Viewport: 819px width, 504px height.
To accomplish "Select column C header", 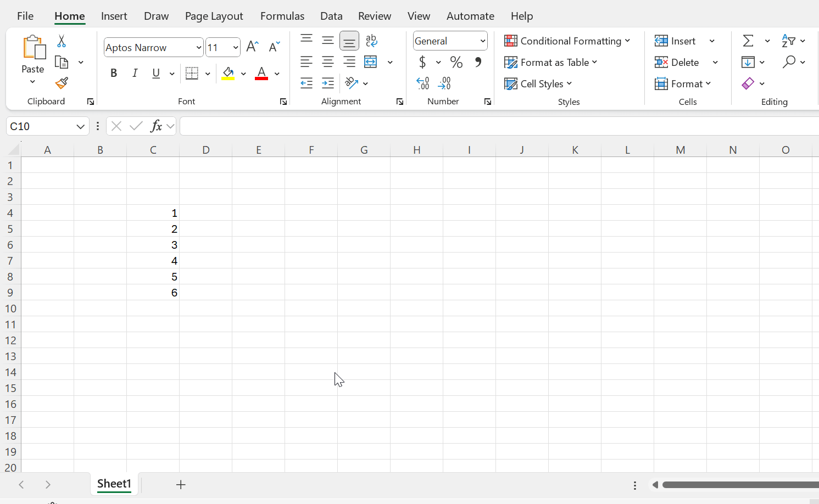I will coord(153,150).
